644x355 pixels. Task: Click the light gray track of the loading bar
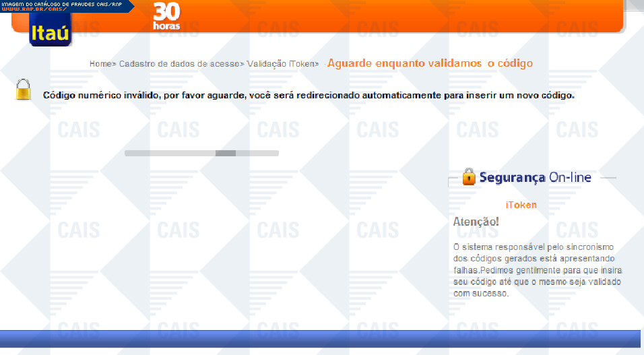[x=168, y=154]
